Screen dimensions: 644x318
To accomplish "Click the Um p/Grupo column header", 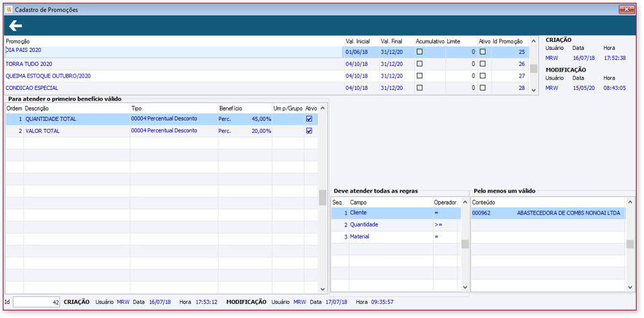I will click(288, 108).
